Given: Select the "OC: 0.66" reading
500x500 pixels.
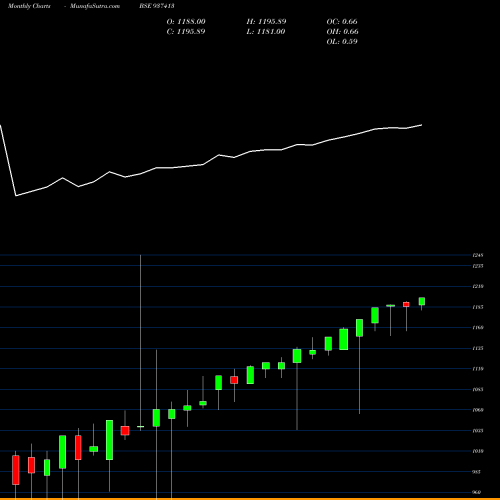Looking at the screenshot, I should (x=342, y=22).
